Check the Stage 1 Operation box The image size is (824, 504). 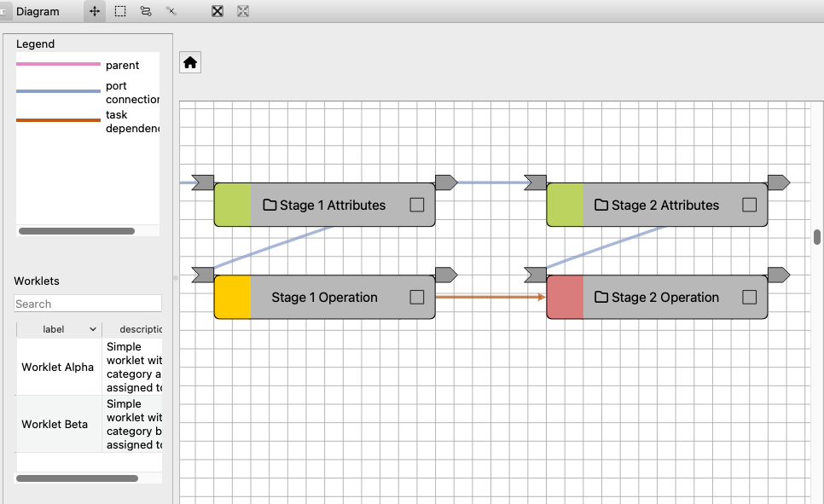(x=417, y=297)
